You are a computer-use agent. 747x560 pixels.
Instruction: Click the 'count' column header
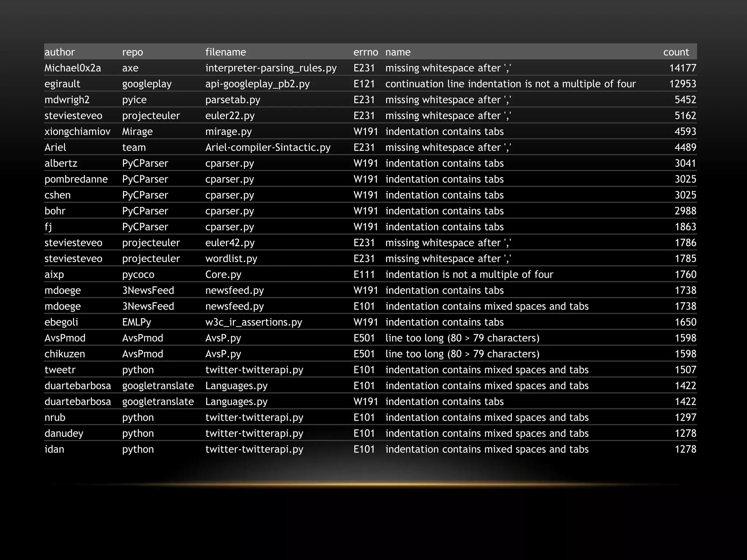[676, 52]
